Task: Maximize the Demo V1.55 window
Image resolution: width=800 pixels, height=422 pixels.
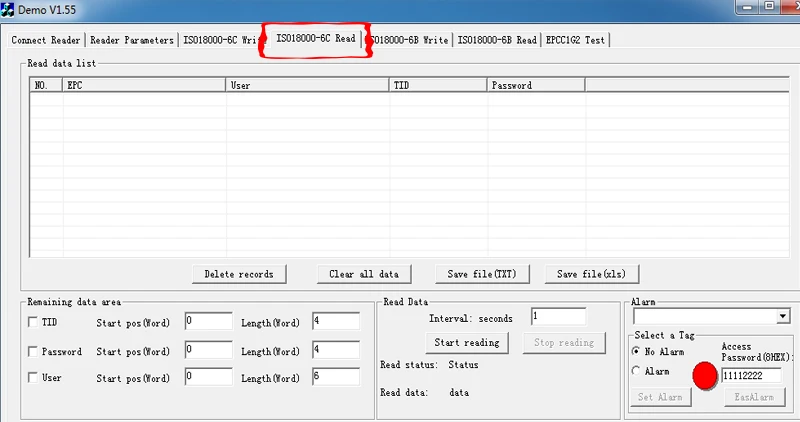Action: pyautogui.click(x=769, y=7)
